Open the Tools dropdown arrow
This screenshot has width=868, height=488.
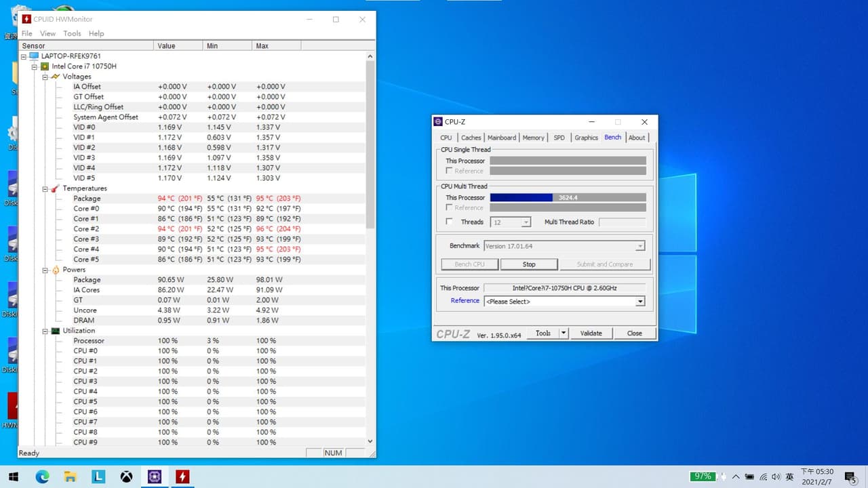563,333
